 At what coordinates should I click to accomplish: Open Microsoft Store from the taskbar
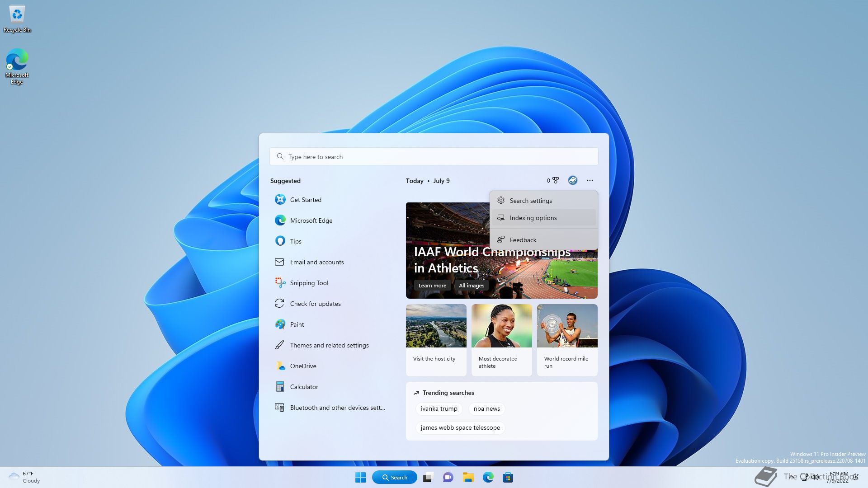tap(508, 477)
